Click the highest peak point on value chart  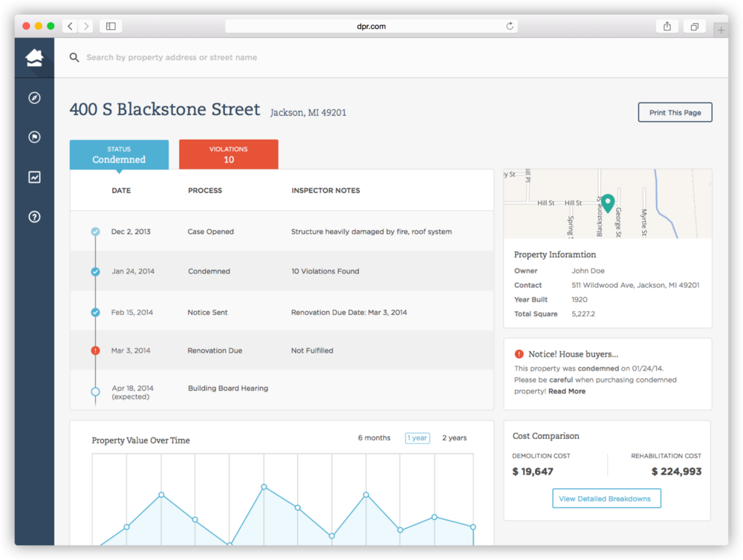[x=264, y=487]
